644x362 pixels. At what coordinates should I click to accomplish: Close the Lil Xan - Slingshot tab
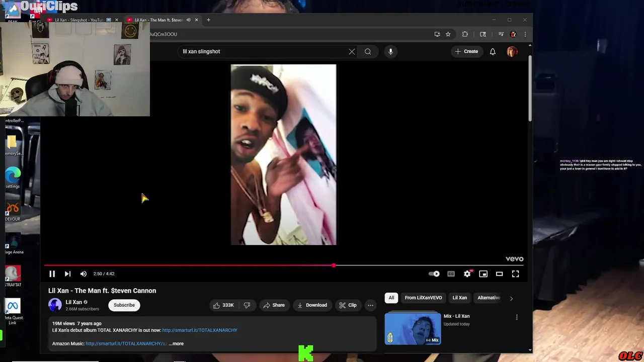pos(116,20)
